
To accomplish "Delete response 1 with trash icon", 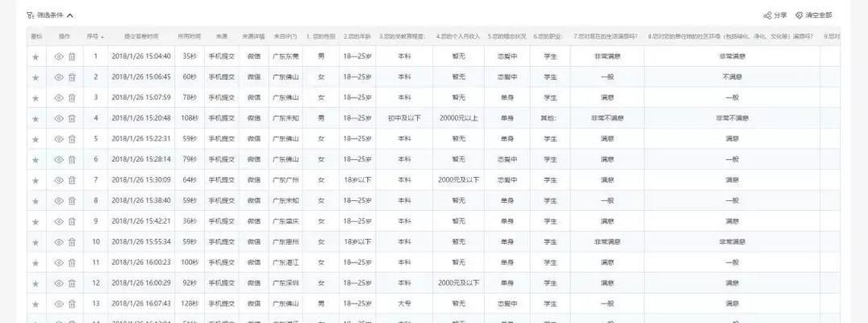I will [72, 57].
